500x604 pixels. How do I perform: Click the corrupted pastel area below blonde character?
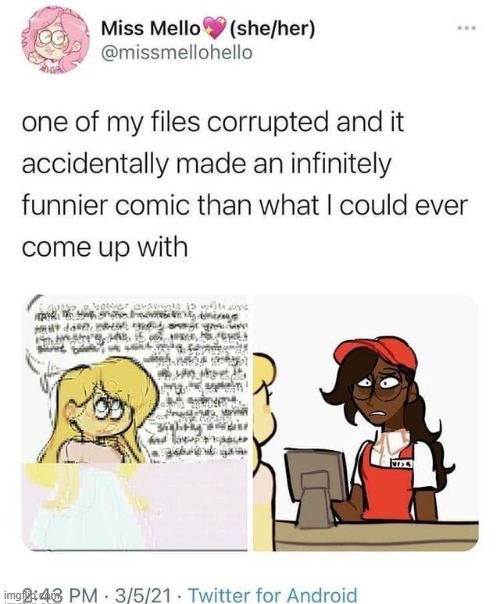pos(135,505)
